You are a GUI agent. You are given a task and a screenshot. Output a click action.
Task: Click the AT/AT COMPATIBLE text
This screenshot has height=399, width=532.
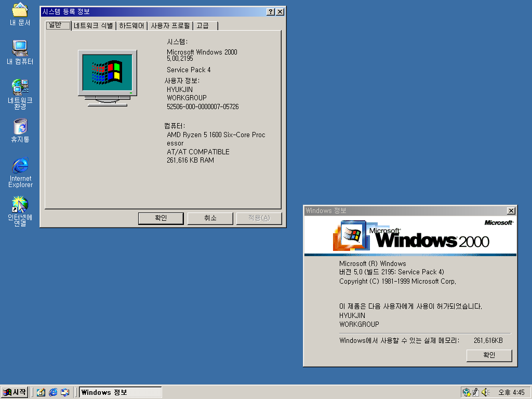[x=198, y=152]
